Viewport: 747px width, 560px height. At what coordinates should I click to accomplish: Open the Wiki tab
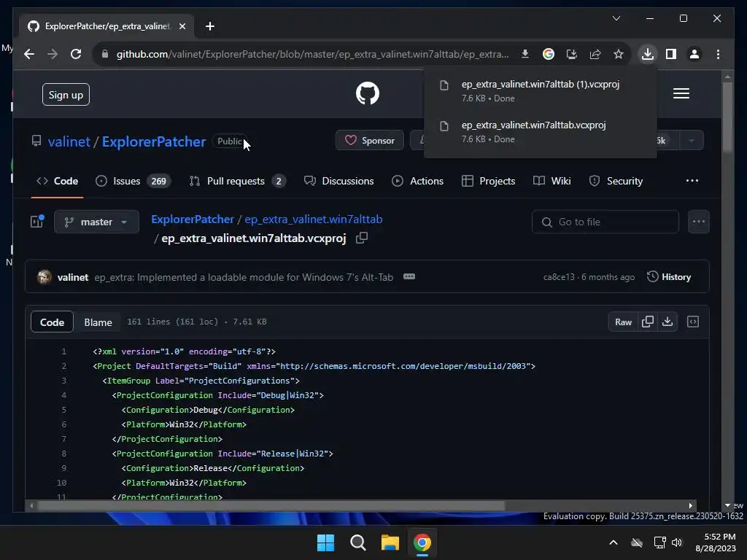pos(552,181)
